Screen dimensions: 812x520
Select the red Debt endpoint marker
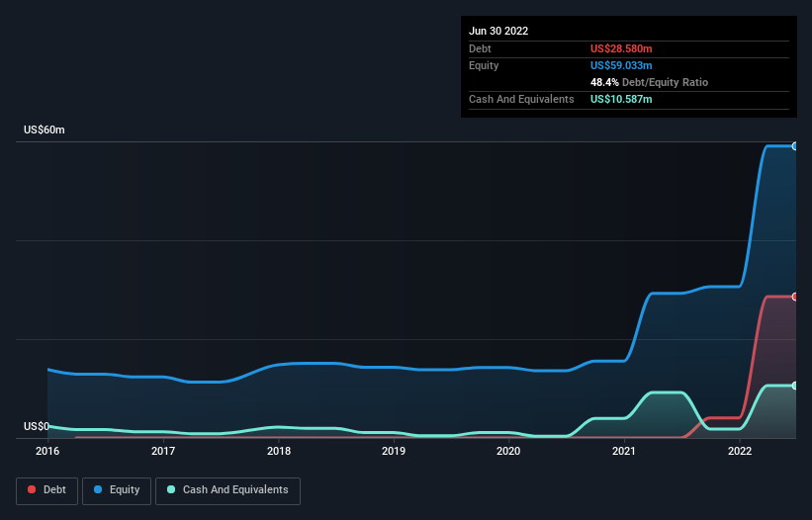[x=795, y=297]
